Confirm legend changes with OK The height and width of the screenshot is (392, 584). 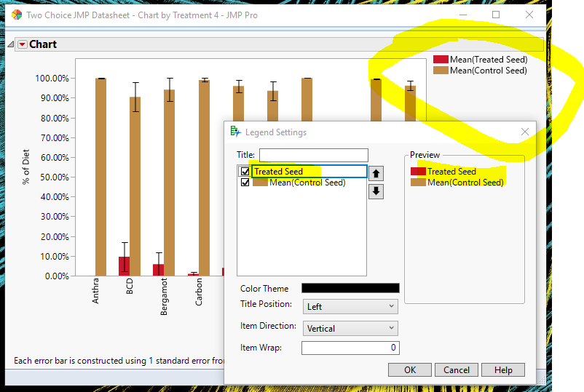[x=410, y=370]
